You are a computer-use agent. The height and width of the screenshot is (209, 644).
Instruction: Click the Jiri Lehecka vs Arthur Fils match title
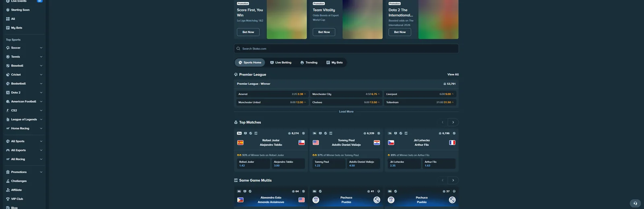tap(421, 143)
